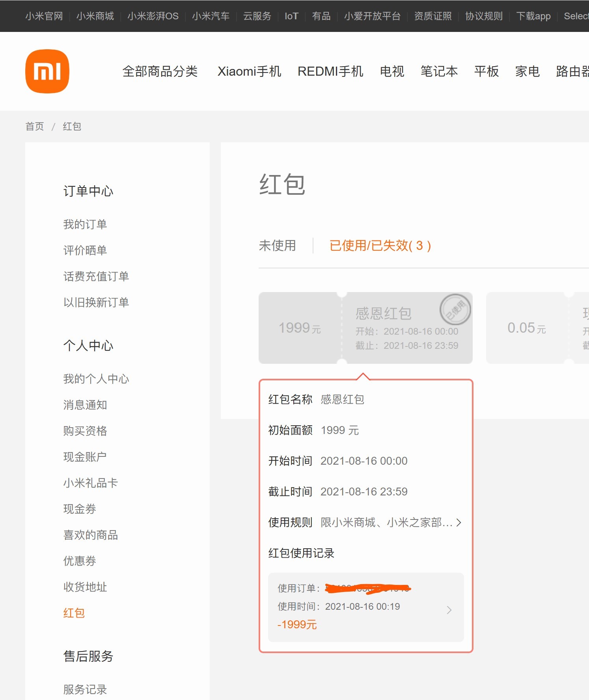Open 小米礼品卡 sidebar item
The height and width of the screenshot is (700, 589).
coord(91,483)
